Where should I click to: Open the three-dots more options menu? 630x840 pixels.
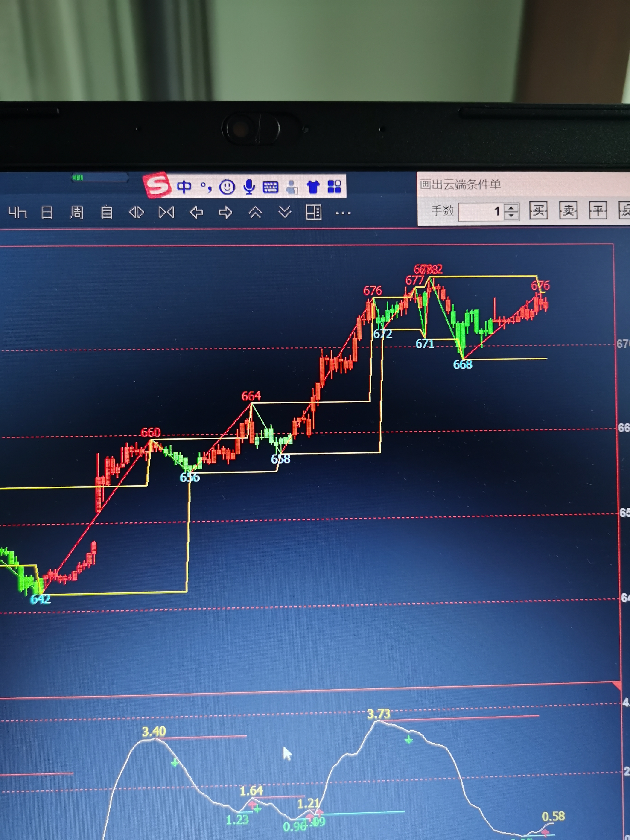pos(343,213)
